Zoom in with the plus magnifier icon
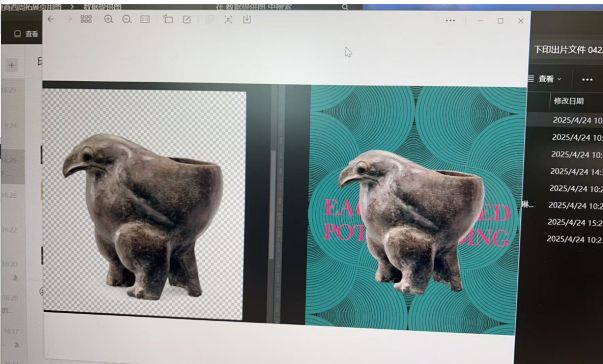Screen dimensions: 603x364 tap(109, 19)
